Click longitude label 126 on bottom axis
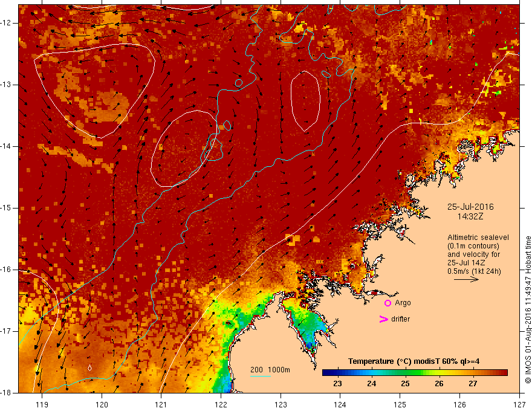 459,404
